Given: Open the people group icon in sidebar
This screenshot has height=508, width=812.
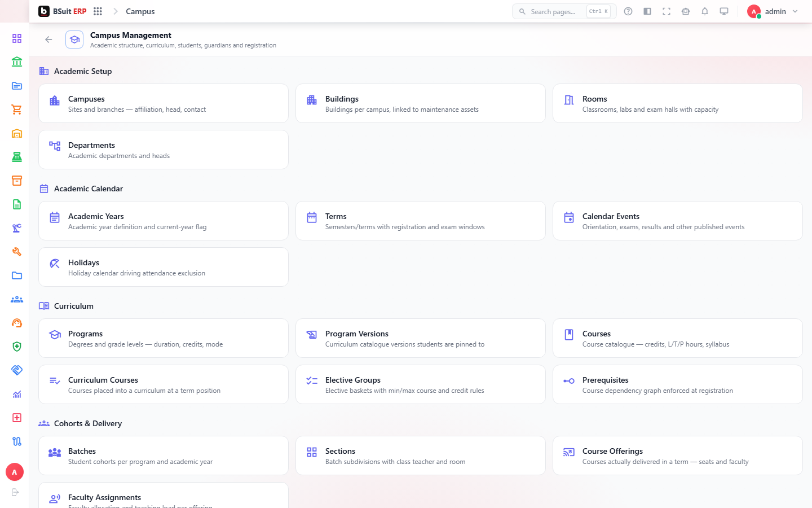Looking at the screenshot, I should tap(17, 299).
